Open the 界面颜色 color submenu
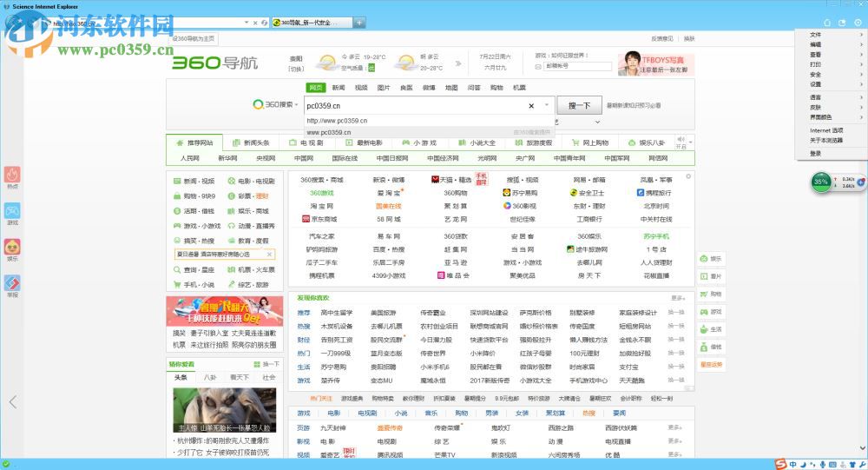Screen dimensions: 868x470 pos(830,117)
